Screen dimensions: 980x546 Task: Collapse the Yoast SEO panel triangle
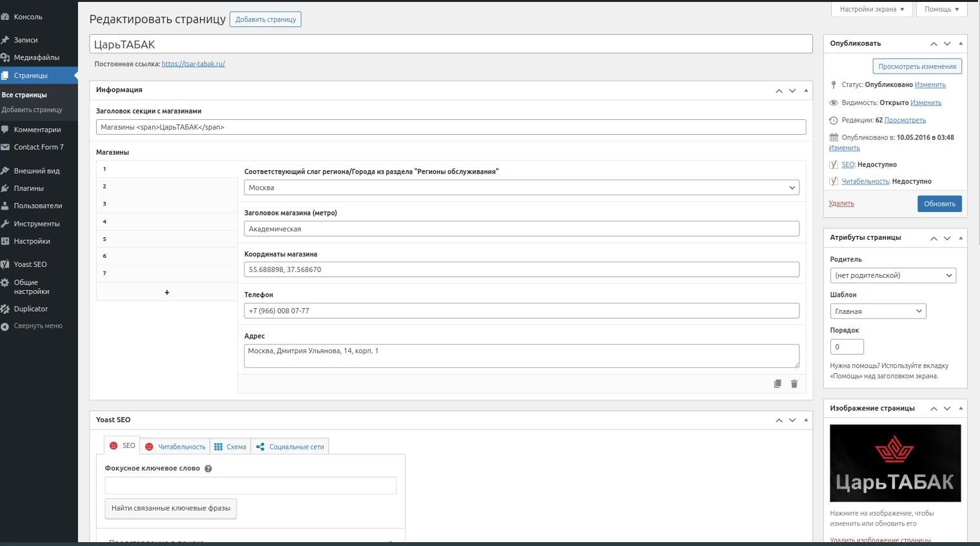[806, 420]
